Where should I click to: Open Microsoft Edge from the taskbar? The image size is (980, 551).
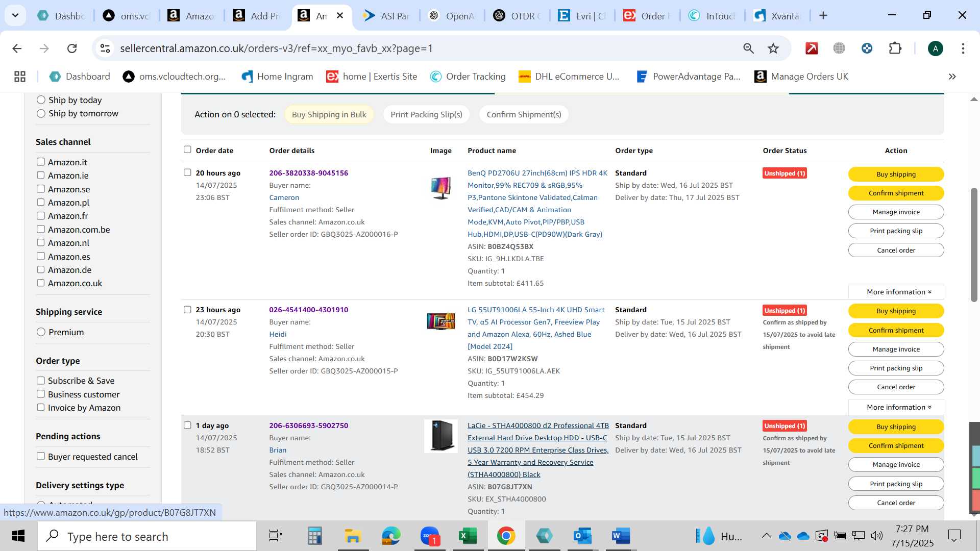point(391,536)
